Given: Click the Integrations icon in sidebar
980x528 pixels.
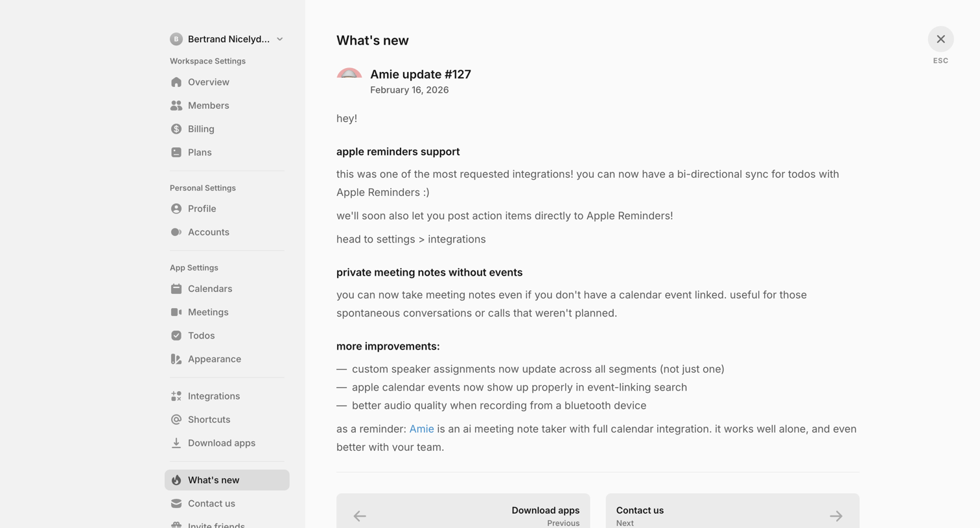Looking at the screenshot, I should [176, 396].
